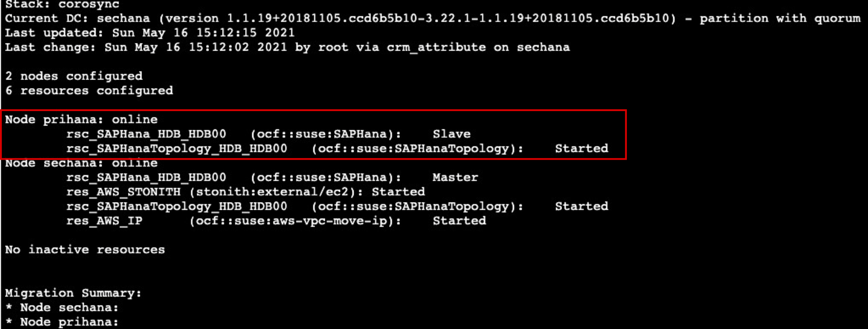Click the 'res_AWS_IP' resource name
The height and width of the screenshot is (329, 868).
(x=104, y=221)
